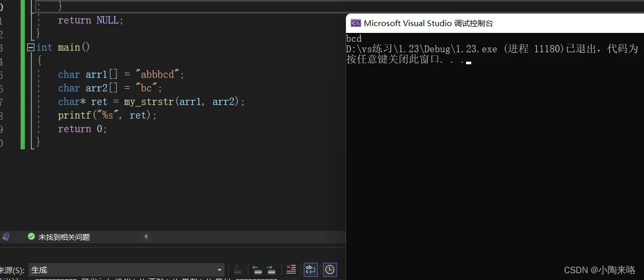Collapse the int main() function block
Image resolution: width=644 pixels, height=280 pixels.
(x=31, y=48)
